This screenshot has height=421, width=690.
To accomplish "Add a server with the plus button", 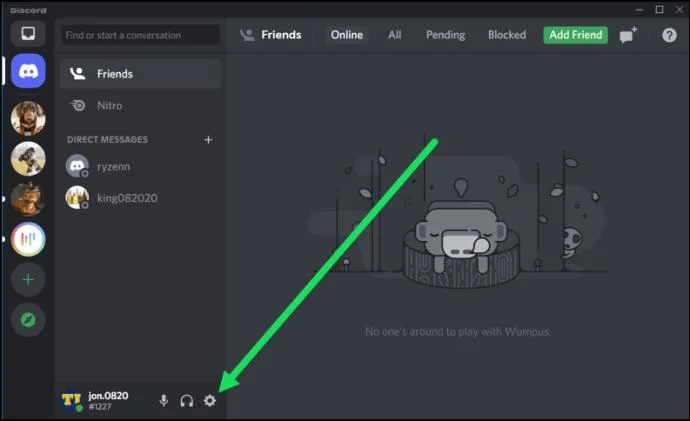I will 28,280.
